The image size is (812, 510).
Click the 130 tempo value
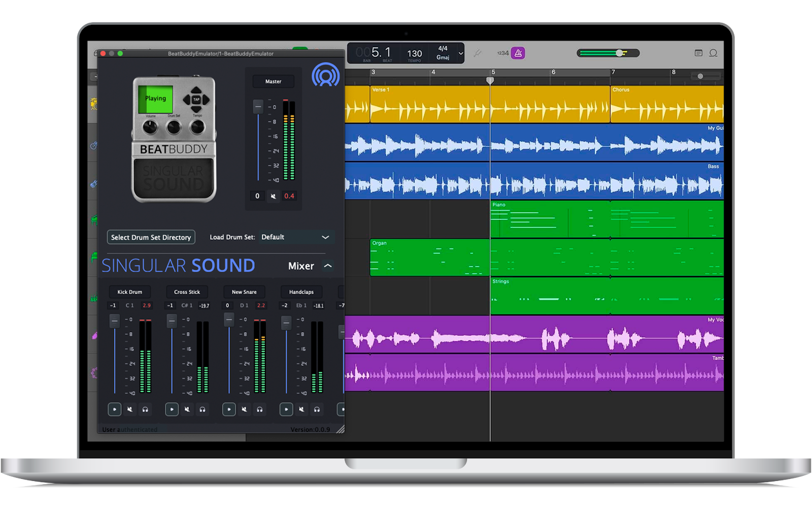click(415, 53)
